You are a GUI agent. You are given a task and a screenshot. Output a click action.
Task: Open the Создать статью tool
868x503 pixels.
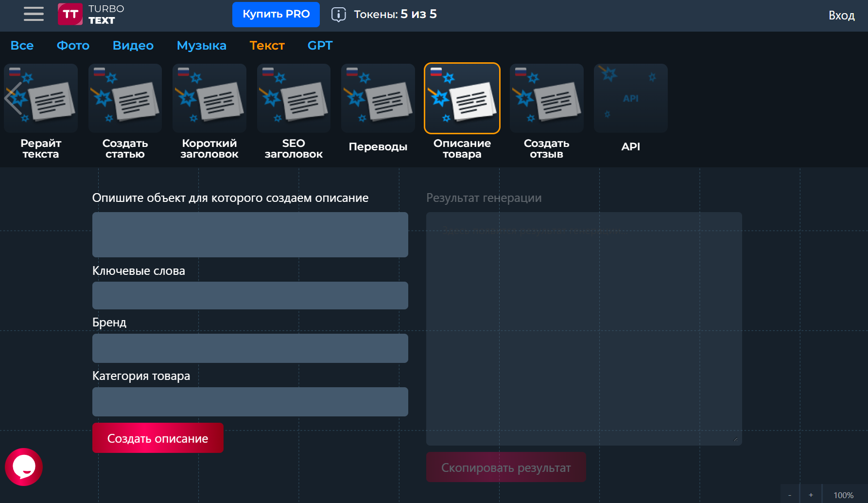pos(125,111)
